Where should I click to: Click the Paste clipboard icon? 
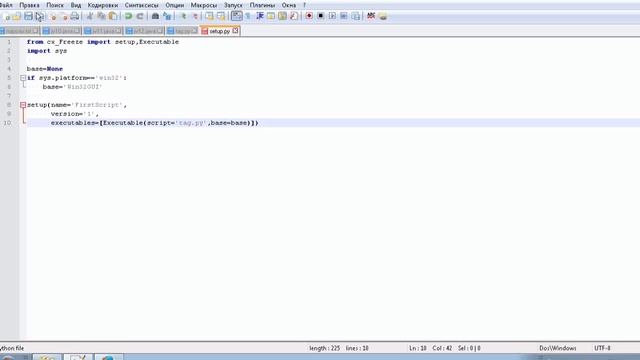point(113,16)
